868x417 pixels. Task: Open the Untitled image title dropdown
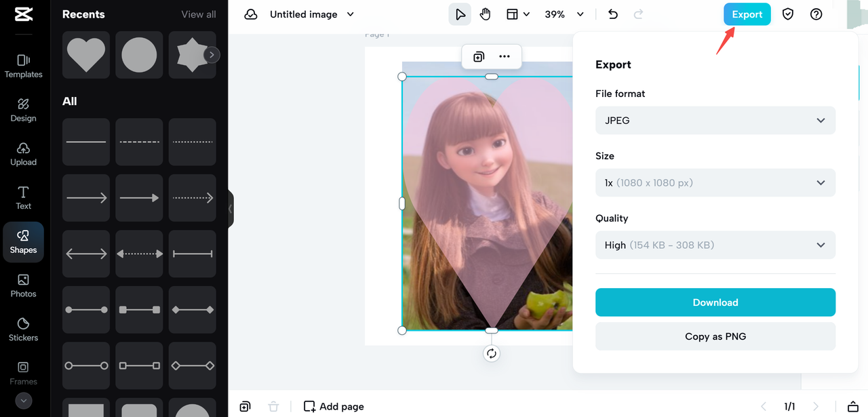tap(312, 14)
